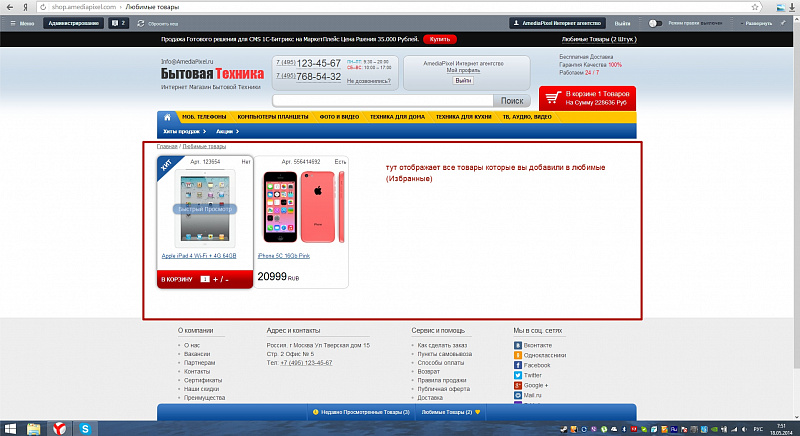The image size is (800, 436).
Task: Open File Explorer from the taskbar
Action: coord(33,429)
